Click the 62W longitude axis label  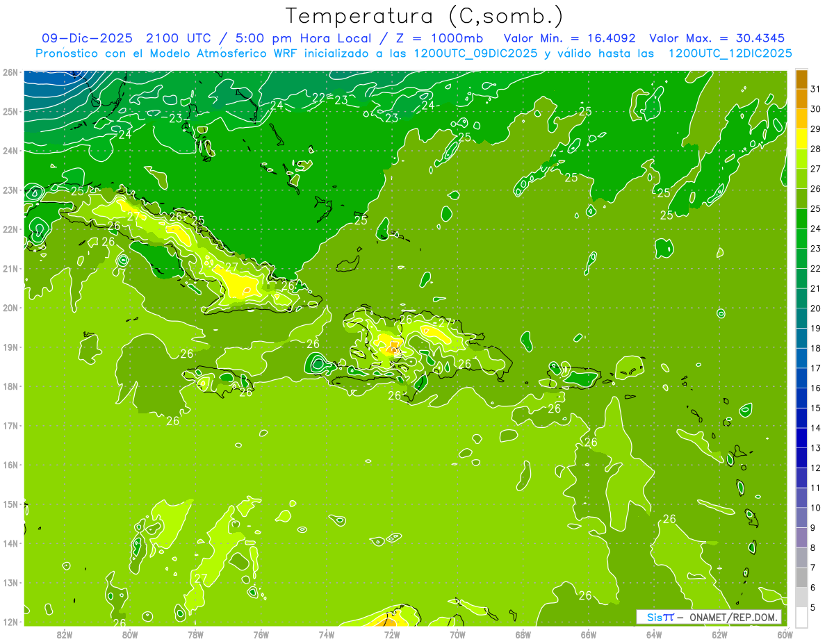719,634
